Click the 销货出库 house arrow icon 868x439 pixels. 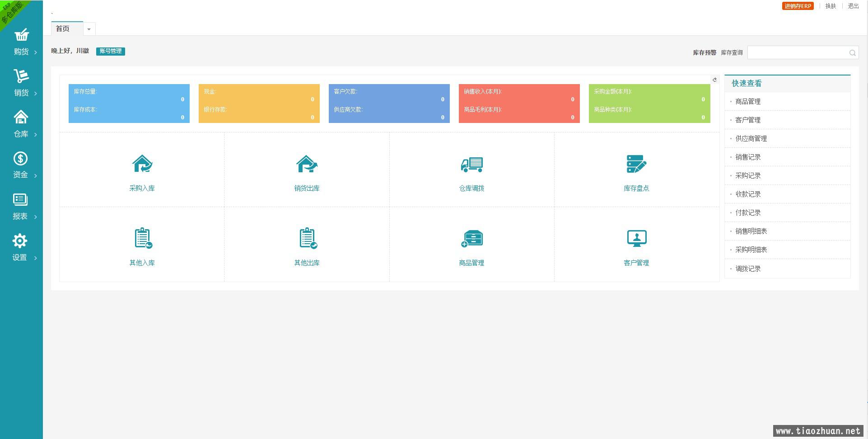(x=307, y=164)
